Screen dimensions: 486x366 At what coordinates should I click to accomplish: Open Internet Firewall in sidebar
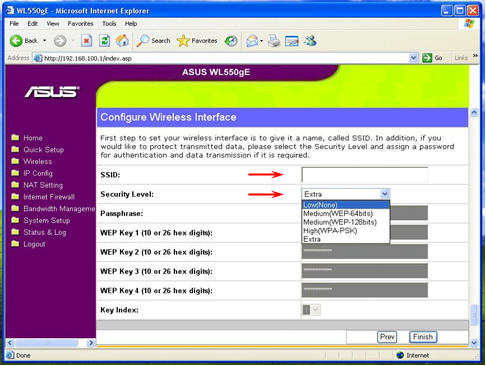coord(49,197)
